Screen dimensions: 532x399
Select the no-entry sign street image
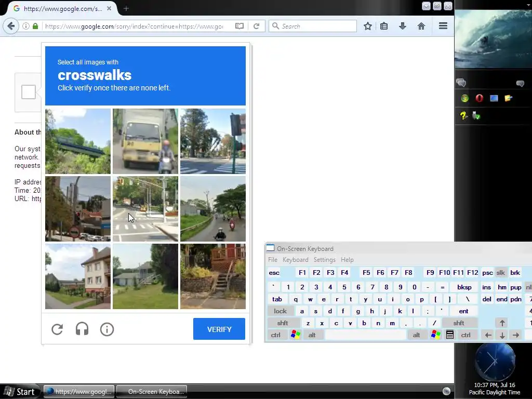(78, 209)
